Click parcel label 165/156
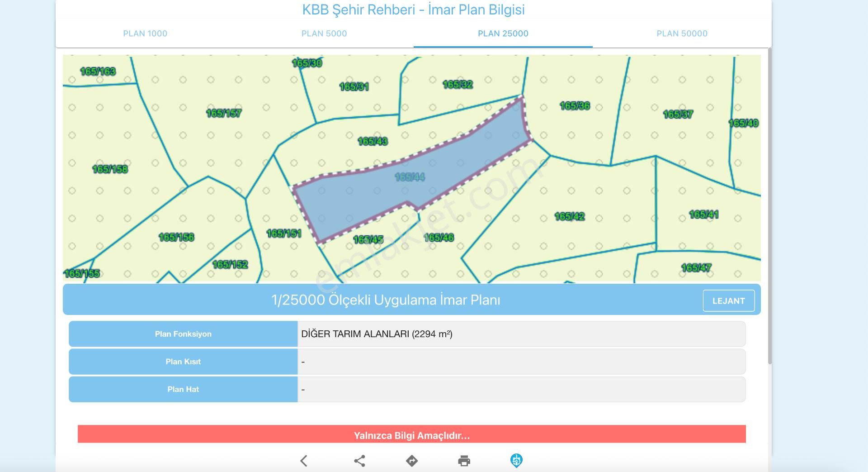The width and height of the screenshot is (868, 472). point(176,237)
